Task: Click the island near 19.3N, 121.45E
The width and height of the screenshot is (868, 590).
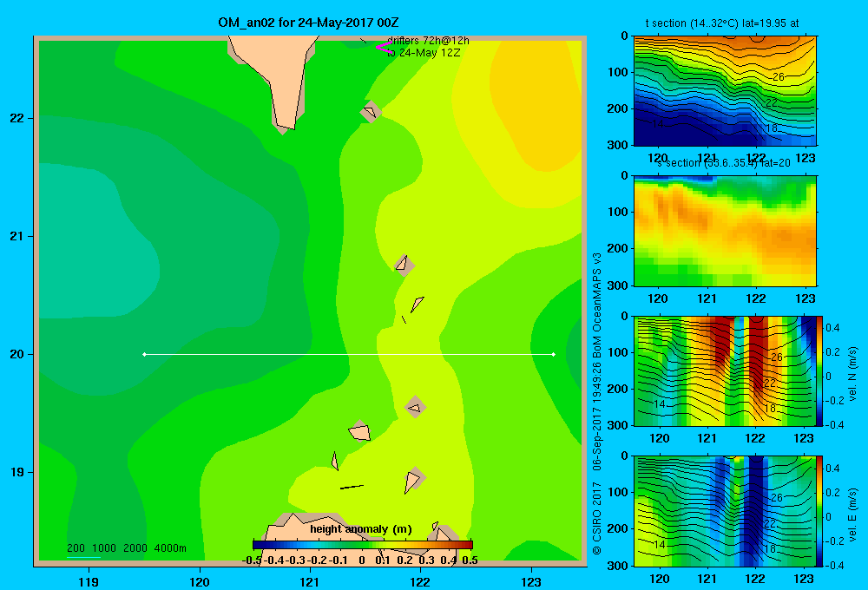Action: click(x=360, y=431)
